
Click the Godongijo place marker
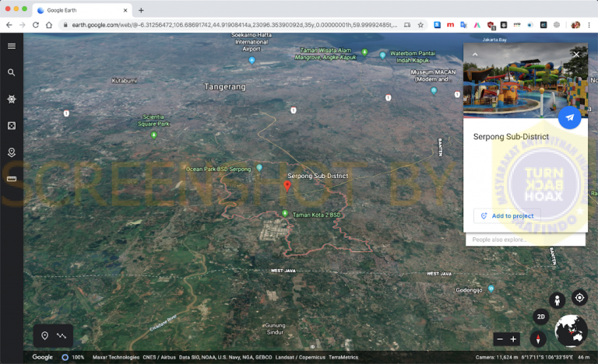(x=491, y=289)
